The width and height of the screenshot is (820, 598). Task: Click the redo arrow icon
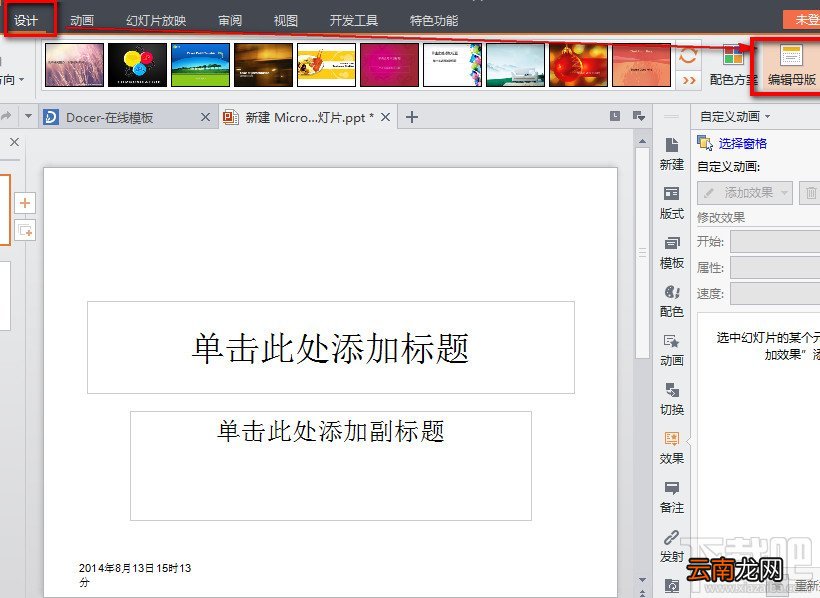tap(6, 116)
